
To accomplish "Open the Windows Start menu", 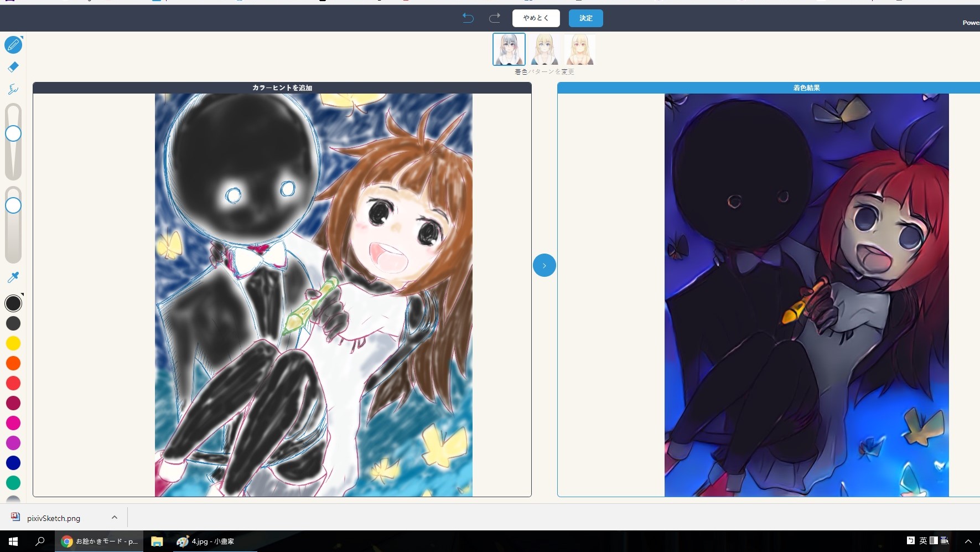I will [12, 541].
